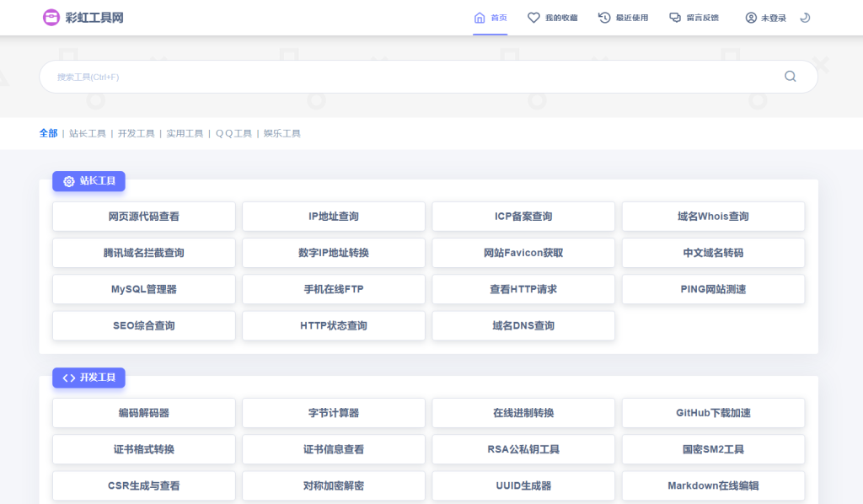The image size is (863, 504).
Task: Open the HTTP状态查询 tool
Action: [334, 325]
